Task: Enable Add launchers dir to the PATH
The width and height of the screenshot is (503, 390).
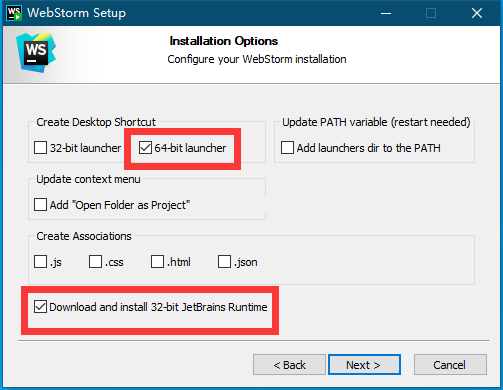Action: click(287, 148)
